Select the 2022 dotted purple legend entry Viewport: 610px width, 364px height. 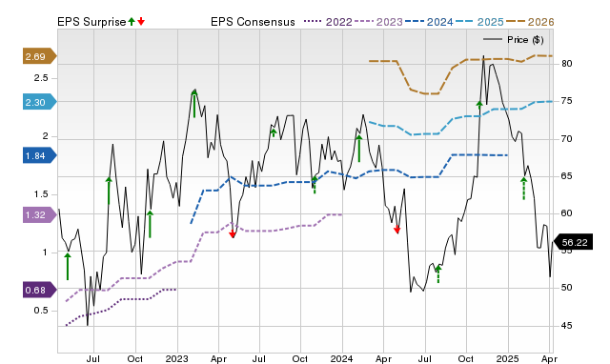(328, 22)
